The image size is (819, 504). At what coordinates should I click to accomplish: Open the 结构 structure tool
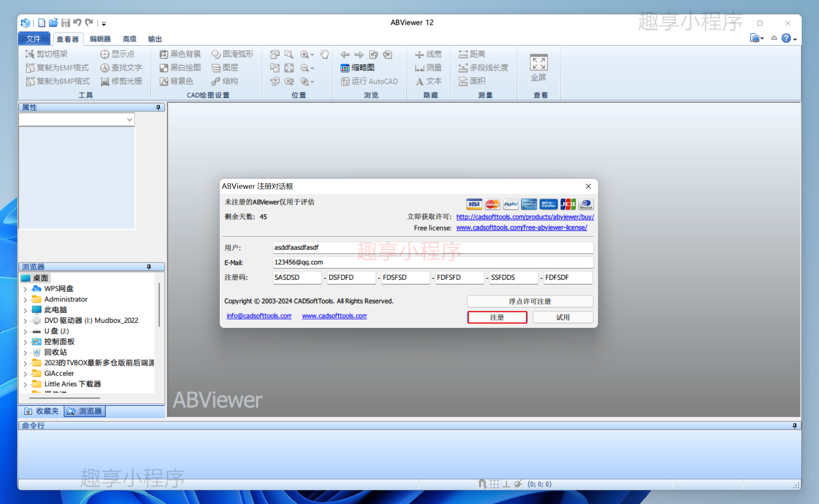(225, 81)
